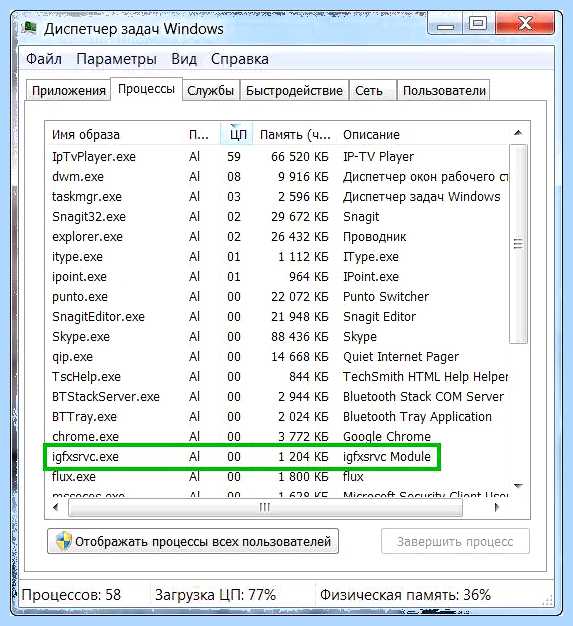573x626 pixels.
Task: Sort by the ЦП column header
Action: pyautogui.click(x=237, y=135)
